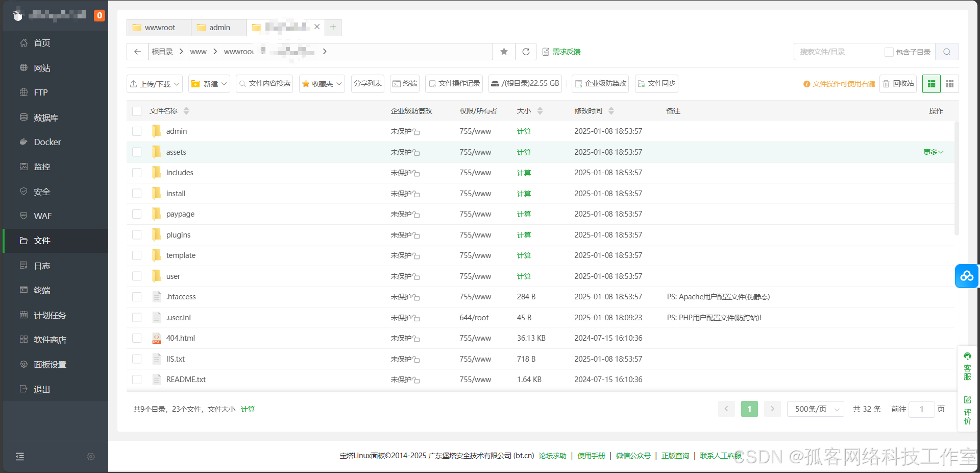This screenshot has width=980, height=473.
Task: Check the paypage folder checkbox
Action: pos(137,214)
